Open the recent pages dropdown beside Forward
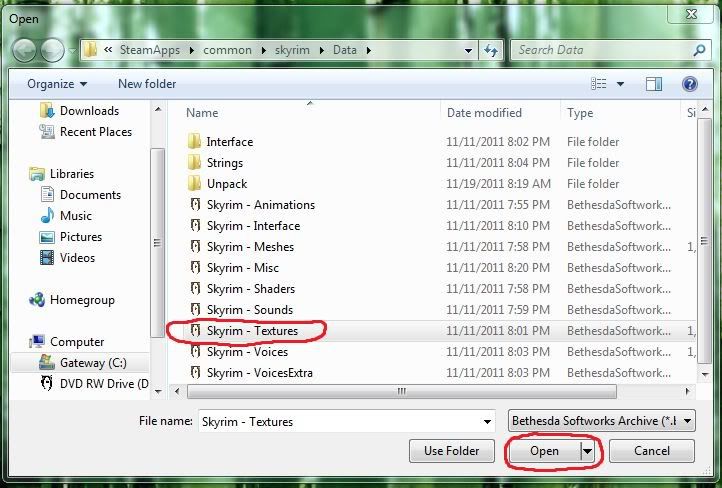This screenshot has height=488, width=722. click(x=72, y=50)
